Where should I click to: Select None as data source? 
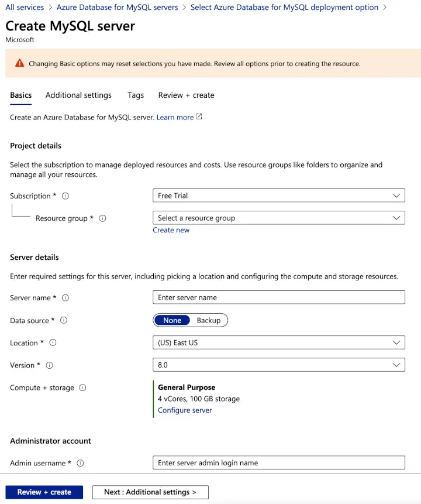pos(172,320)
